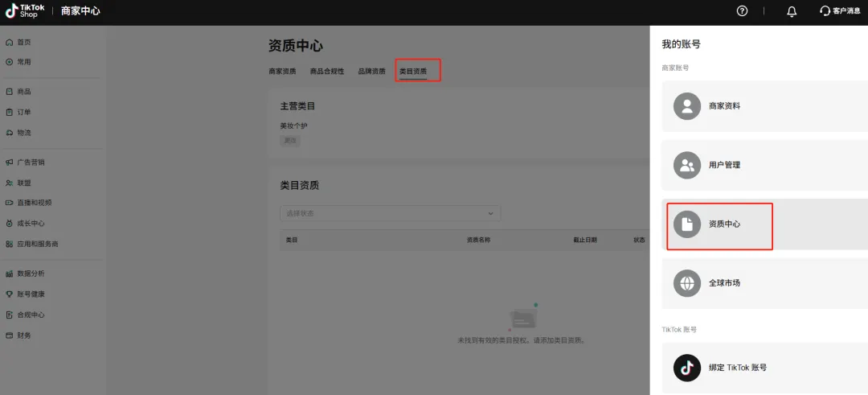Click the 资质中心 document icon
The width and height of the screenshot is (868, 395).
[x=687, y=224]
